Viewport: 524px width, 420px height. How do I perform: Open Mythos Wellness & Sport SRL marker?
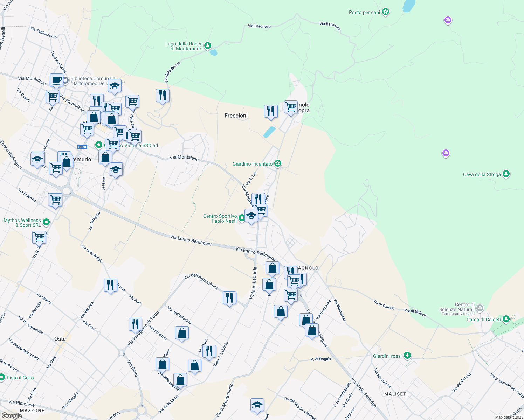coord(46,222)
